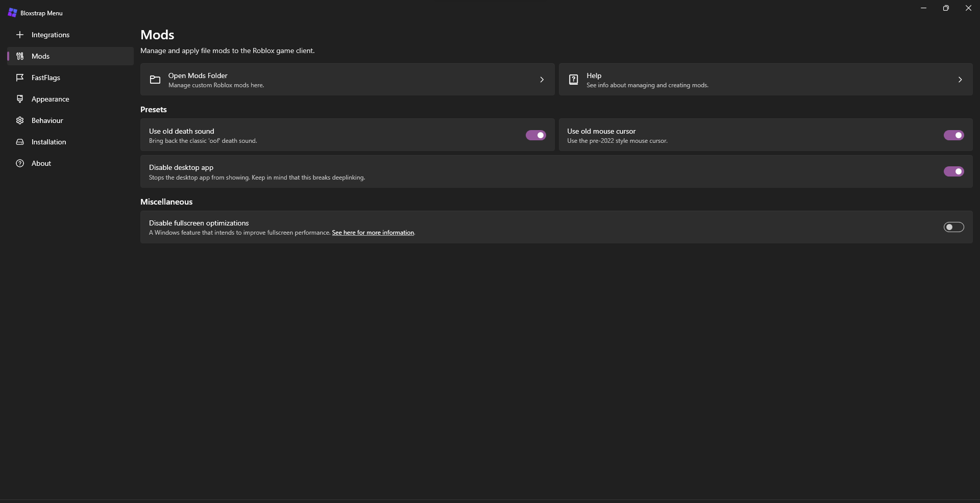Click the Behaviour gear icon

tap(20, 120)
